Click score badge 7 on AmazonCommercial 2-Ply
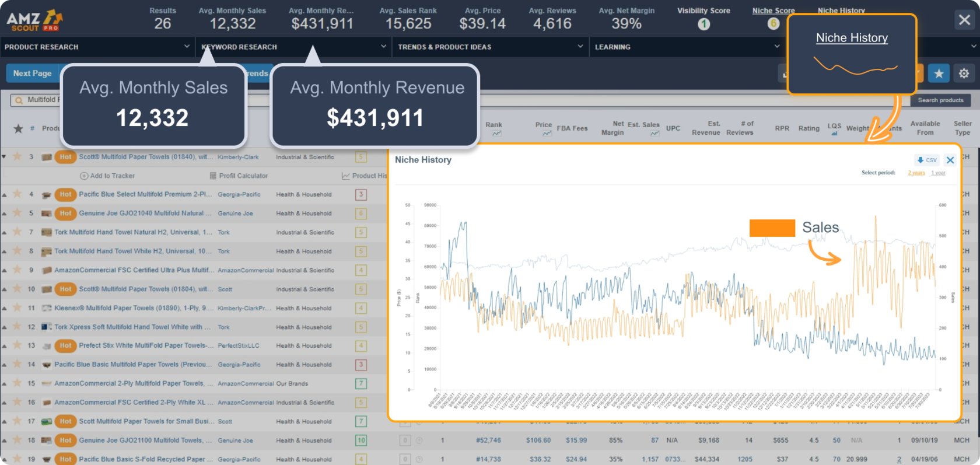This screenshot has width=980, height=465. tap(361, 383)
